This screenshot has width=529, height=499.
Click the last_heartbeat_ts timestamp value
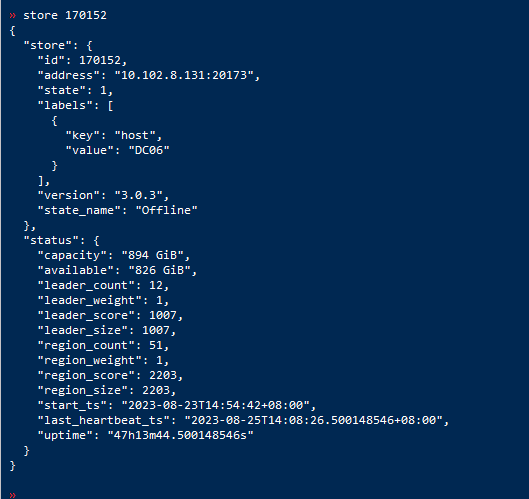[313, 420]
